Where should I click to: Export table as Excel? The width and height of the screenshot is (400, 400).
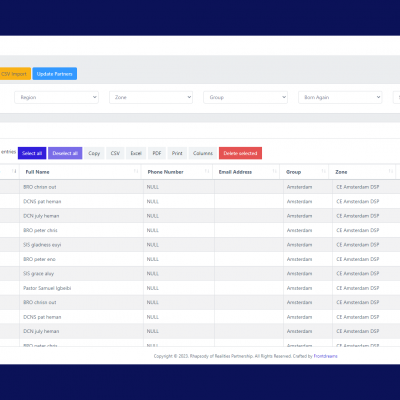coord(136,153)
